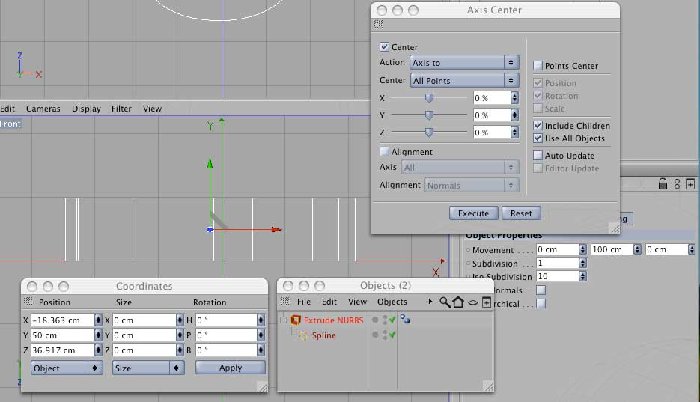700x402 pixels.
Task: Click the small arrow icon in Objects toolbar
Action: pos(430,302)
